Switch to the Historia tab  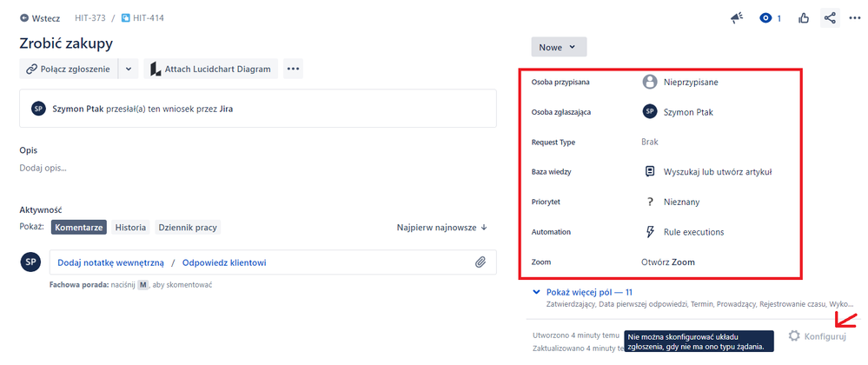coord(130,227)
